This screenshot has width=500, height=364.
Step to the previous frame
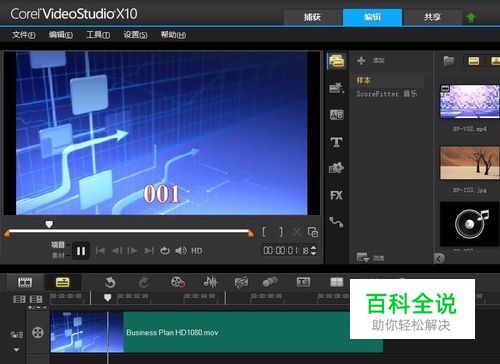point(117,251)
